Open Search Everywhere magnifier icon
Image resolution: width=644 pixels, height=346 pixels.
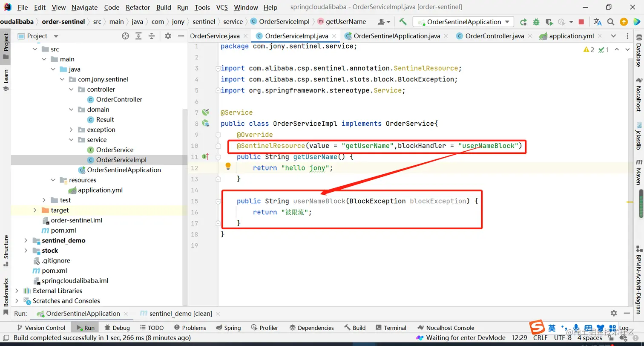click(611, 22)
